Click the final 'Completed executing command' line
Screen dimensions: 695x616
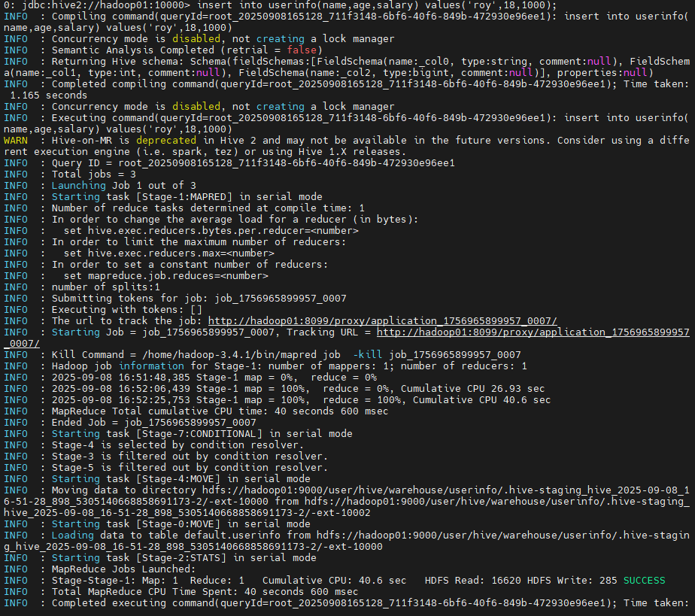point(371,603)
